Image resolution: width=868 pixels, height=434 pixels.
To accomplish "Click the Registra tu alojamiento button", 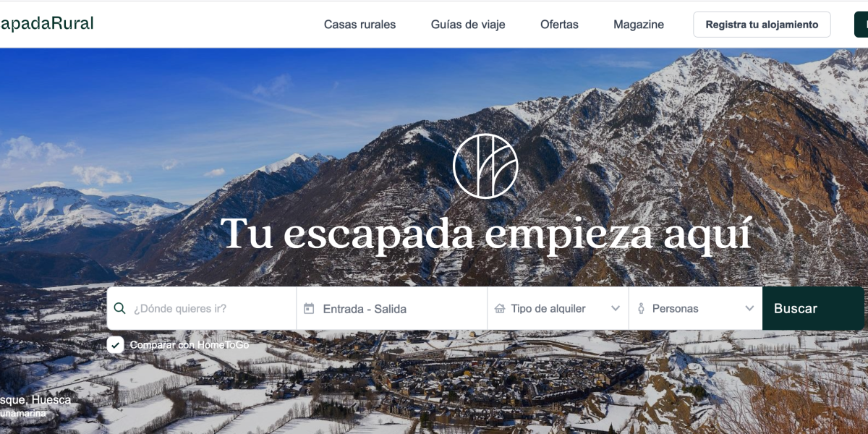I will click(762, 25).
